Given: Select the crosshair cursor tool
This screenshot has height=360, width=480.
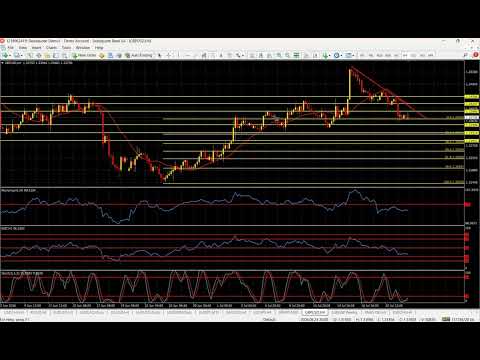Looking at the screenshot, I should 169,55.
